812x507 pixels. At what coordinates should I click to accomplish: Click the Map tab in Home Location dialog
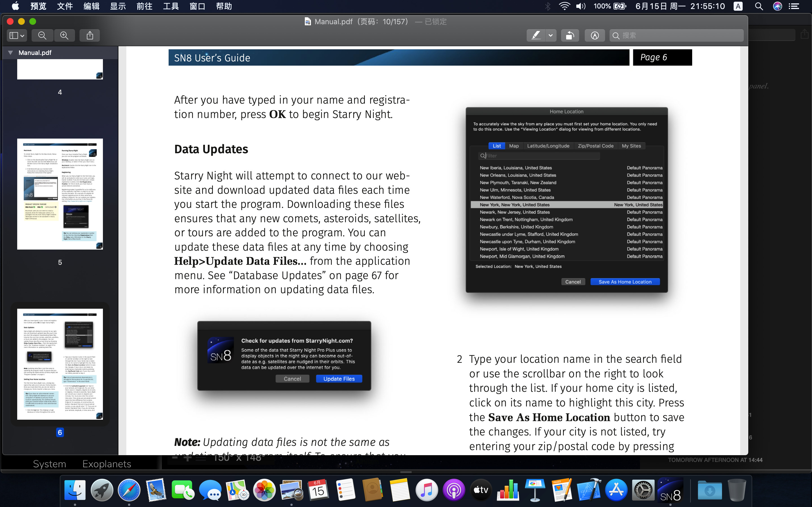513,145
